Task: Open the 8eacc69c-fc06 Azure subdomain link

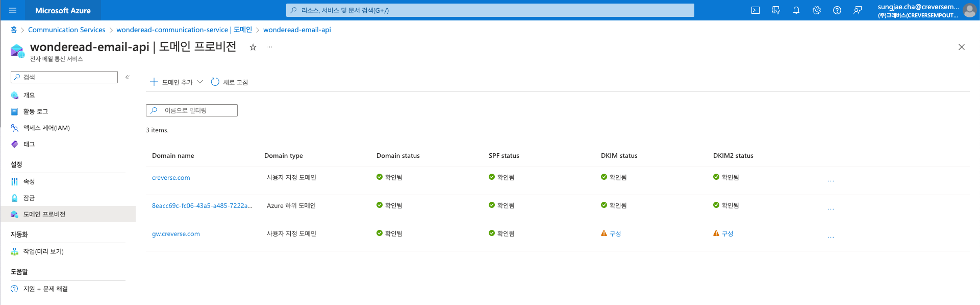Action: pos(202,206)
